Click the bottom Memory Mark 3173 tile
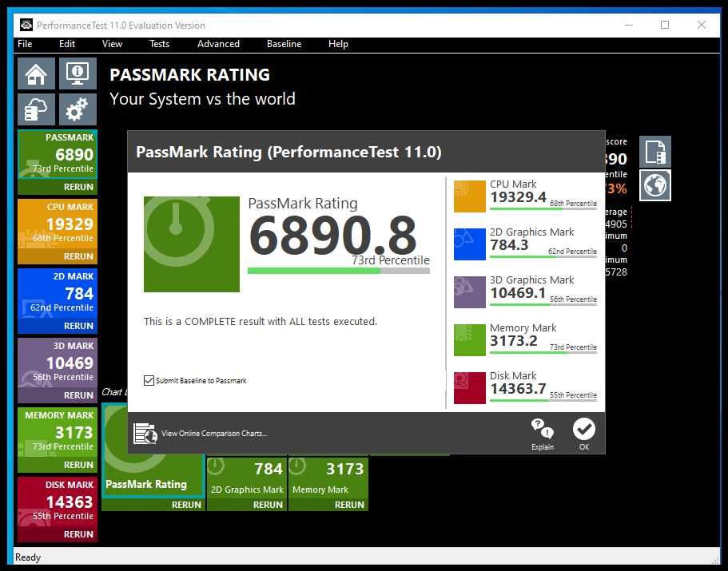This screenshot has height=571, width=728. pyautogui.click(x=328, y=478)
